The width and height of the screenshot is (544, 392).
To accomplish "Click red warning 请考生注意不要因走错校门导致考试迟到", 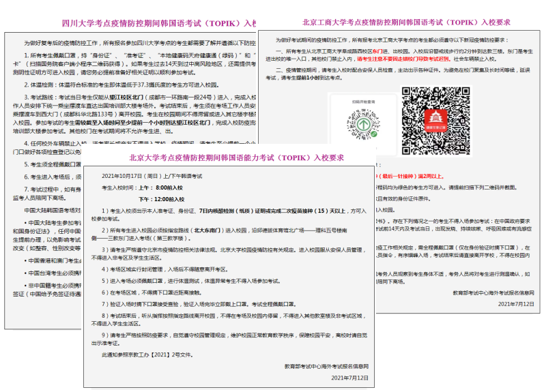I will click(404, 59).
